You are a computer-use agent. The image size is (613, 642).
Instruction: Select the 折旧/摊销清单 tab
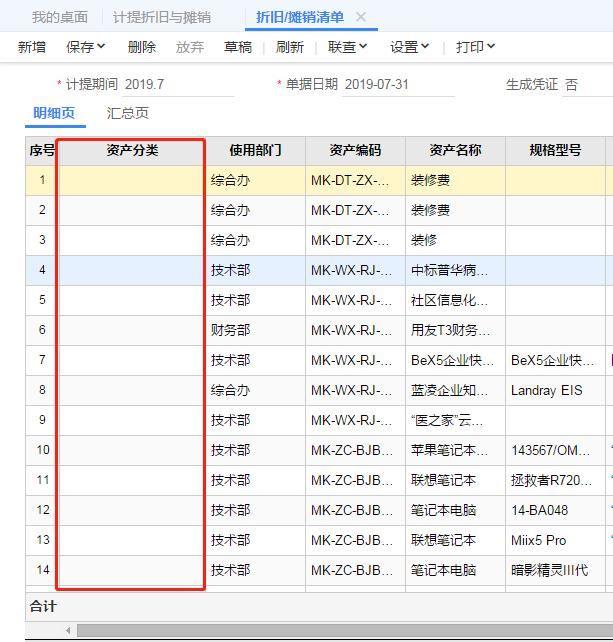pyautogui.click(x=300, y=17)
